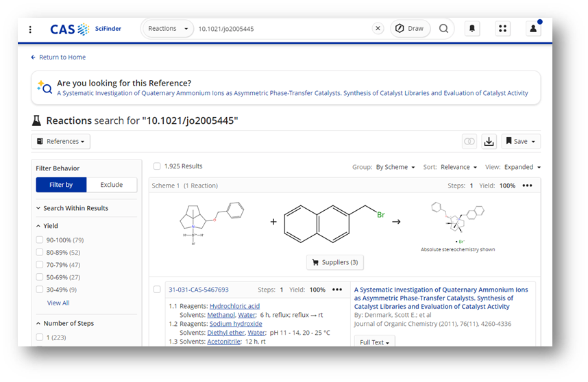Download the results
Image resolution: width=588 pixels, height=382 pixels.
[489, 141]
